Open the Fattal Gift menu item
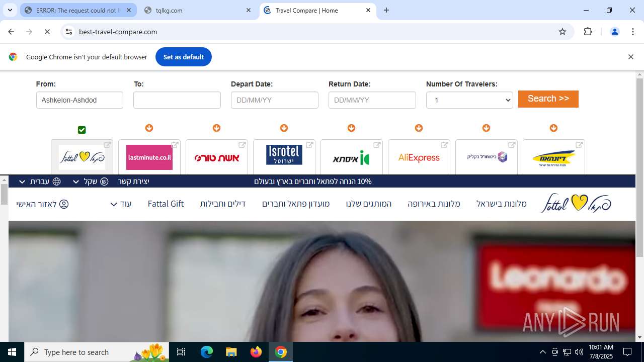Screen dimensions: 644x362 click(166, 204)
